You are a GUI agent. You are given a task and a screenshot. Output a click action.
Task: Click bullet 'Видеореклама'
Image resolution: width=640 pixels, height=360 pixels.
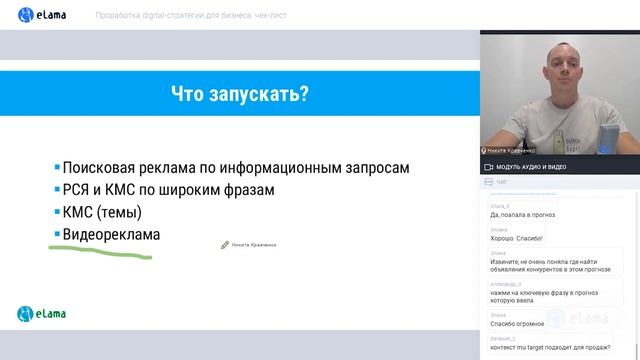pos(111,235)
